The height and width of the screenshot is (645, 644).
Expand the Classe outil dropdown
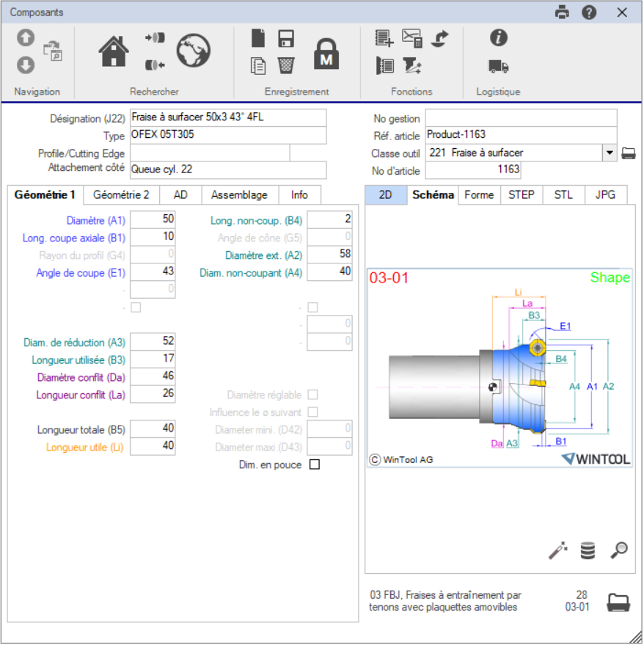[610, 153]
